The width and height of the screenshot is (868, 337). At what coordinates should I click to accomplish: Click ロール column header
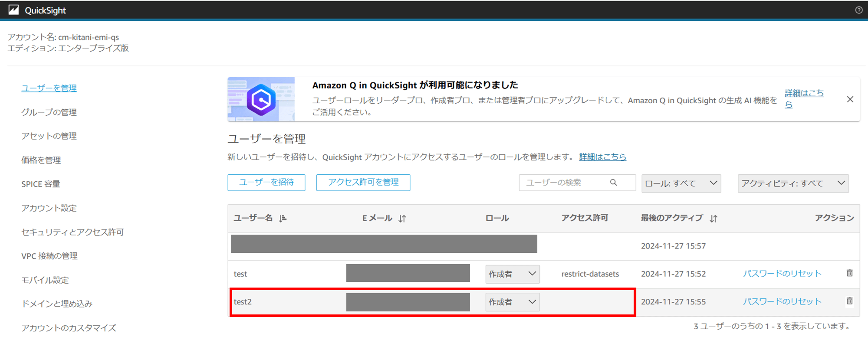(x=497, y=218)
